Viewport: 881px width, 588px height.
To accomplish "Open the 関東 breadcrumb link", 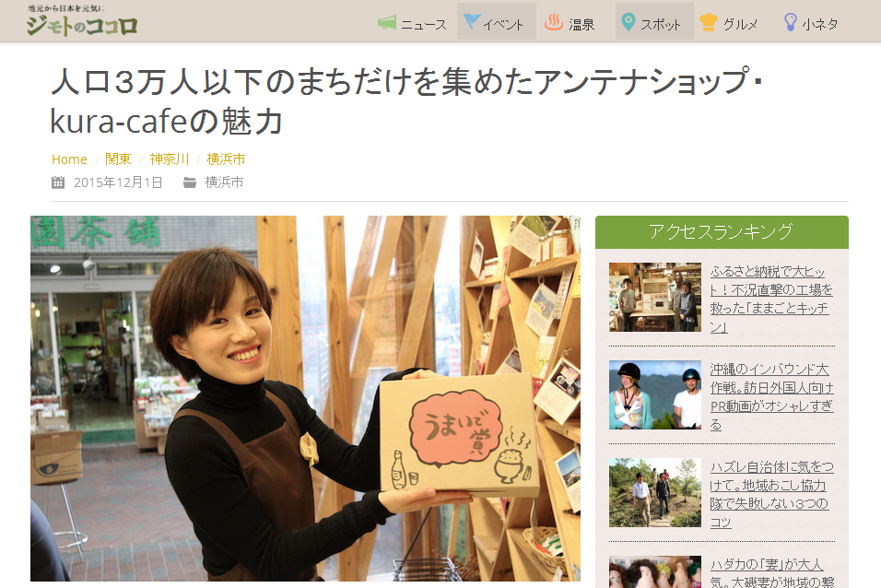I will (118, 159).
